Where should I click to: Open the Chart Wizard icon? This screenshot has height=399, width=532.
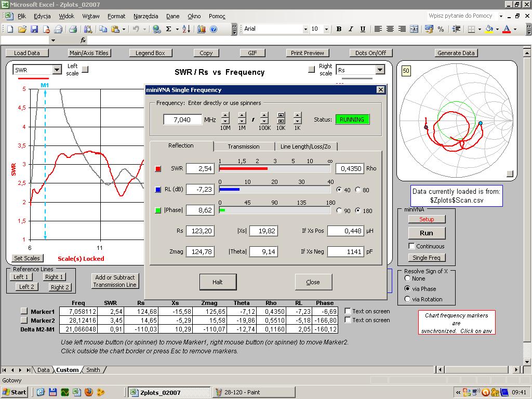(x=202, y=29)
